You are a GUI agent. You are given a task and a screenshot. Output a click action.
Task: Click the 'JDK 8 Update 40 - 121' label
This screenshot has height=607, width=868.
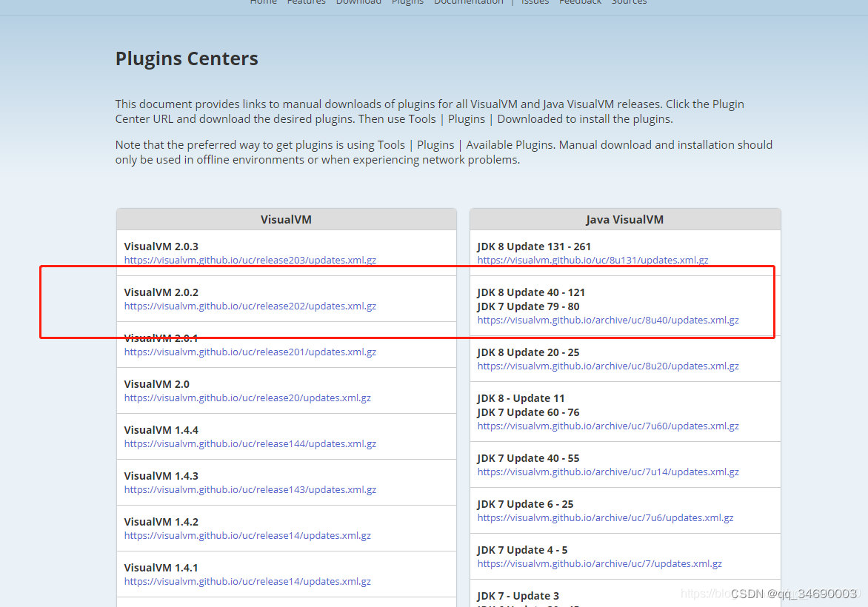(x=532, y=292)
